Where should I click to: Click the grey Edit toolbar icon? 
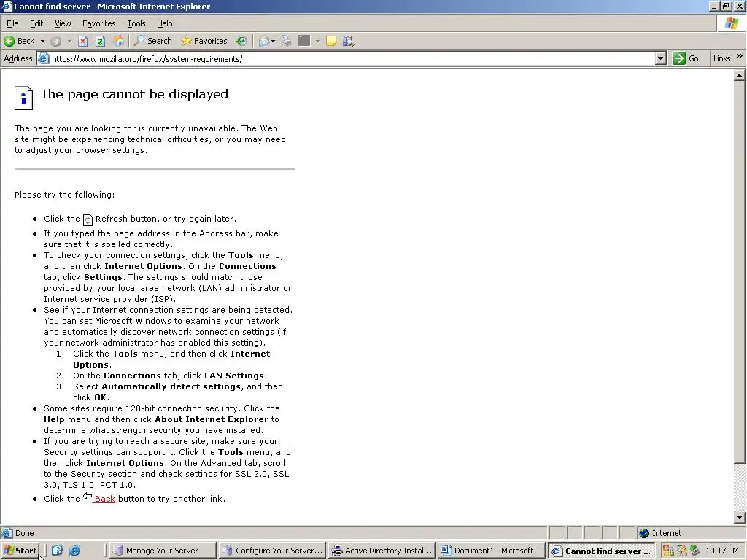pos(304,41)
